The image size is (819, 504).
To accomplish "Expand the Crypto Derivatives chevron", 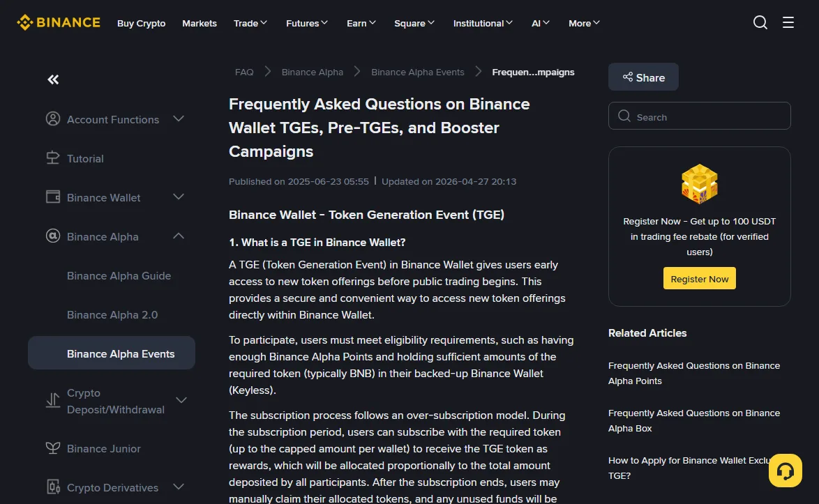I will pyautogui.click(x=179, y=487).
